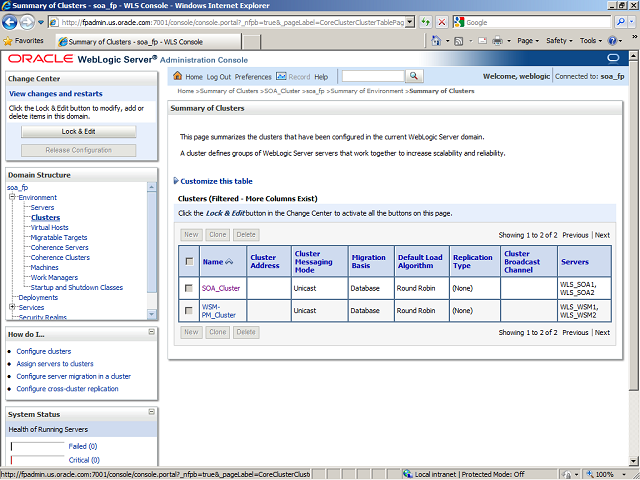The height and width of the screenshot is (480, 640).
Task: Click the Stop loading X icon
Action: 442,22
